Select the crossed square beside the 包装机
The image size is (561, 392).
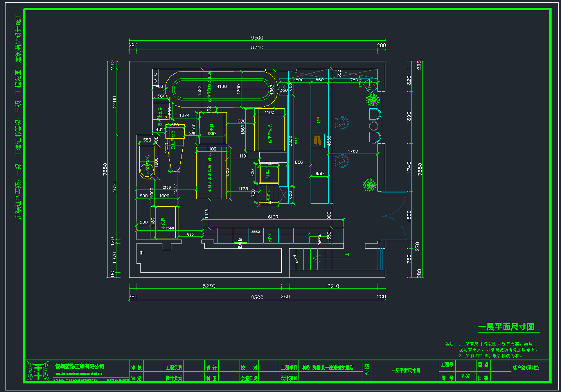tap(283, 195)
